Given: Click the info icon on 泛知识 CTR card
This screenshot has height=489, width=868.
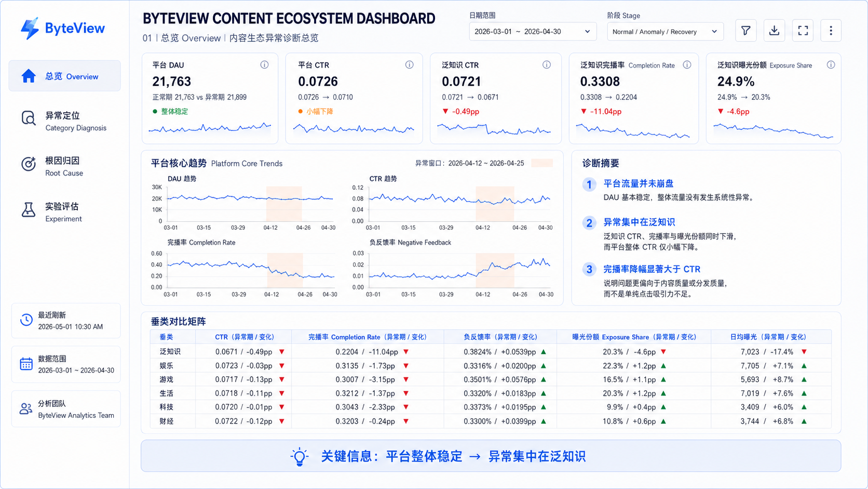Looking at the screenshot, I should 547,65.
